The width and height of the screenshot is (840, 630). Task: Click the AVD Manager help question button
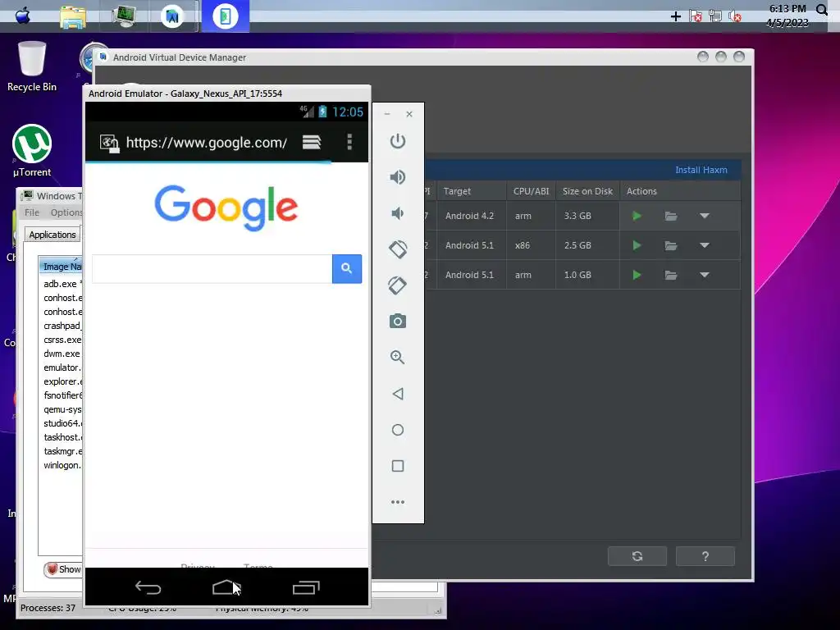(x=705, y=556)
